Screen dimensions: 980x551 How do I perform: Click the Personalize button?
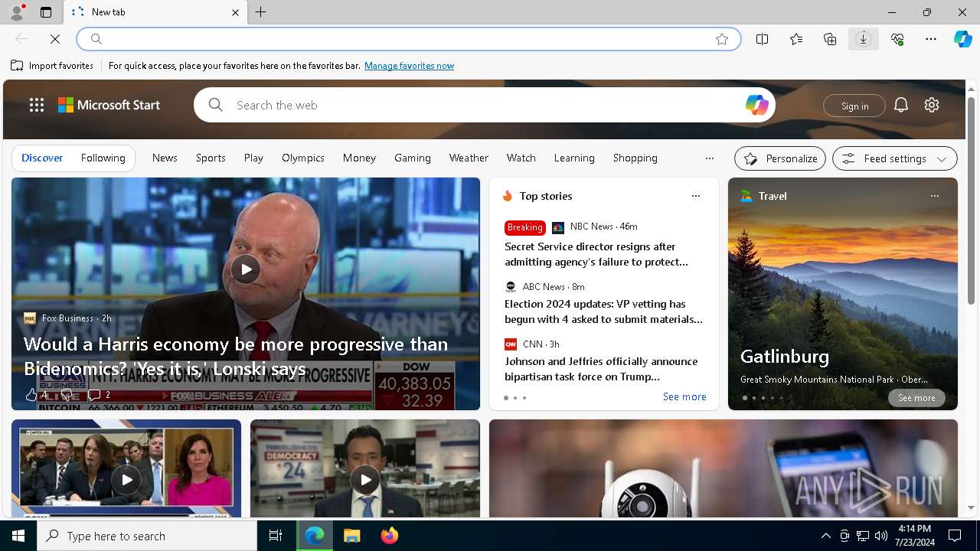tap(780, 158)
